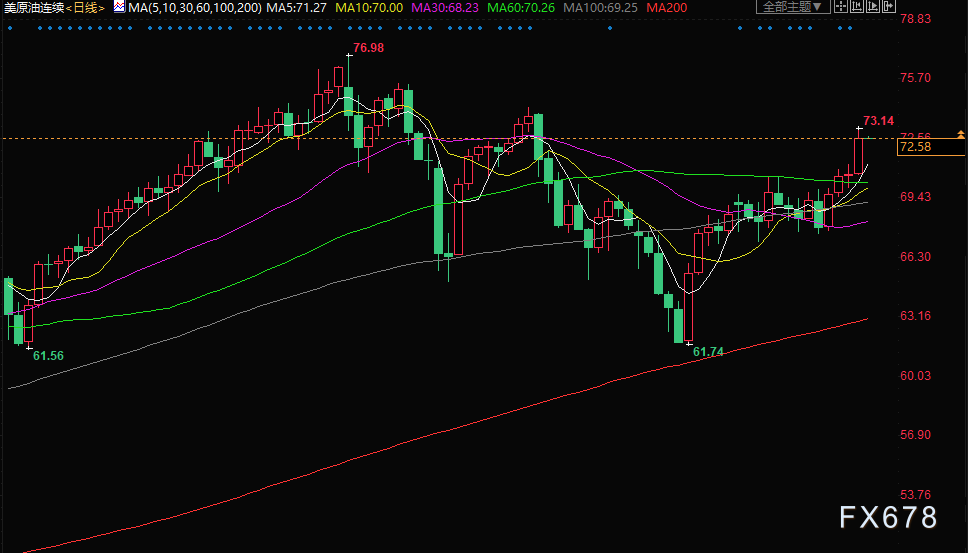Open the MA indicator chart icon
This screenshot has width=968, height=553.
[x=119, y=8]
